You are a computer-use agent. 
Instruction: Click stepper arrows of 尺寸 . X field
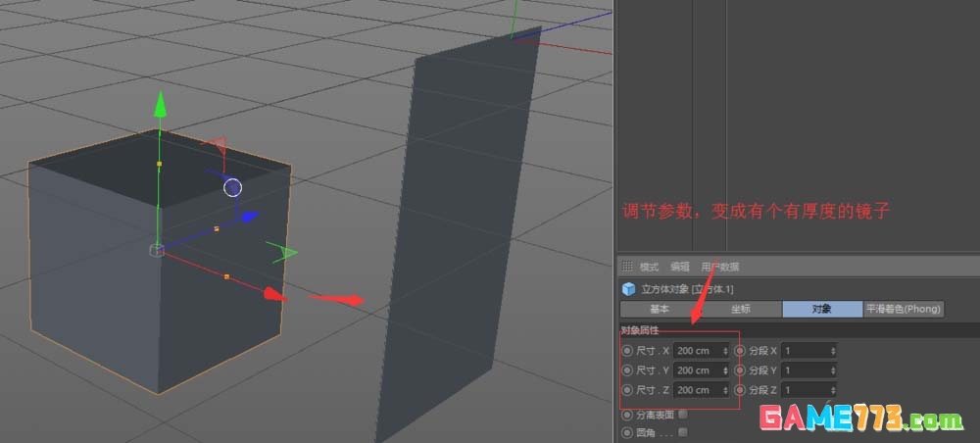coord(725,351)
